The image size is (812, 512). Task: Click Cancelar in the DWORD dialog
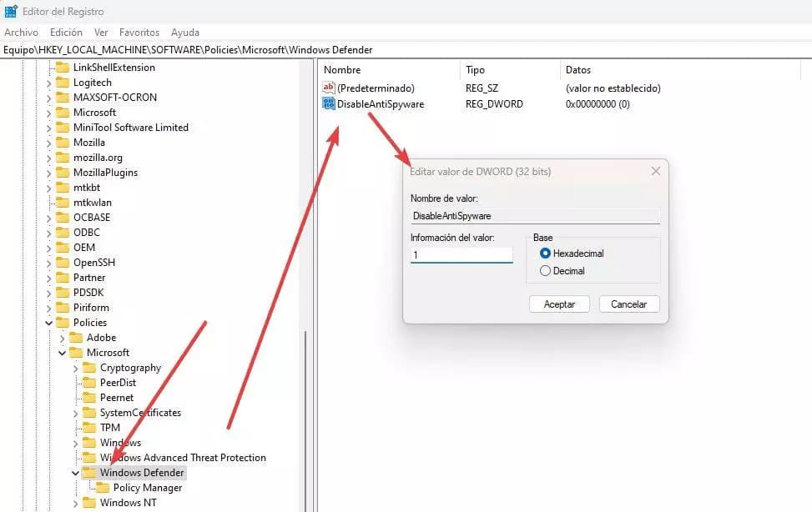pos(629,304)
